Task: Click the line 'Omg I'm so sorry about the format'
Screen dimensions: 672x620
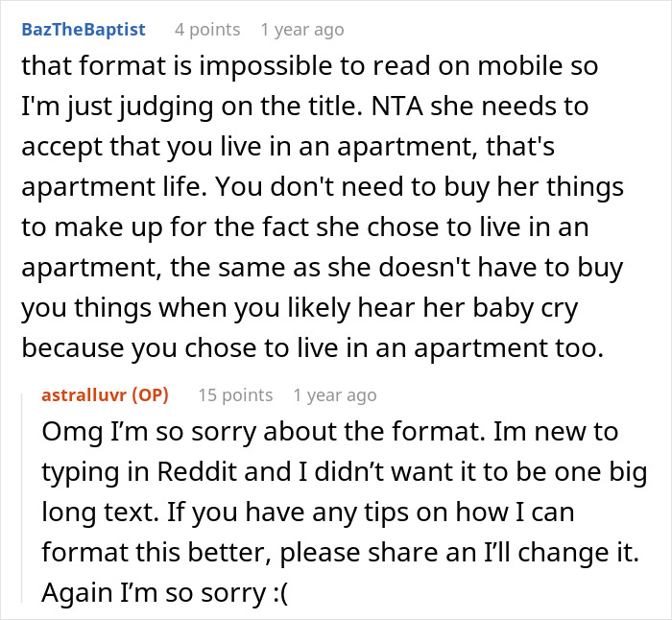Action: click(x=330, y=432)
